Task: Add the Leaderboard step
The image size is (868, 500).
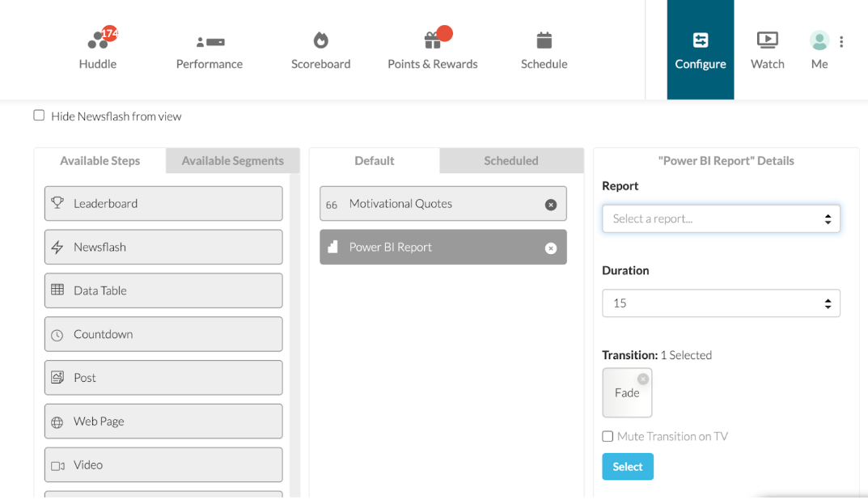Action: pos(163,203)
